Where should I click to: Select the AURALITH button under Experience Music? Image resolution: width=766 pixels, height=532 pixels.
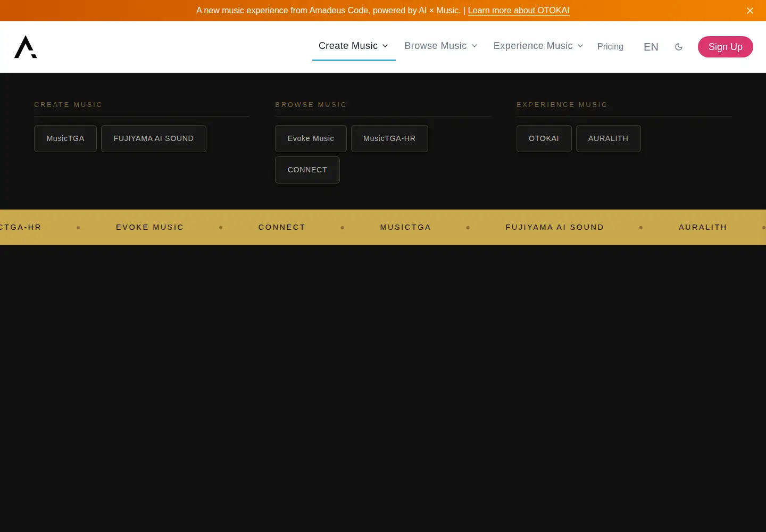pyautogui.click(x=609, y=138)
